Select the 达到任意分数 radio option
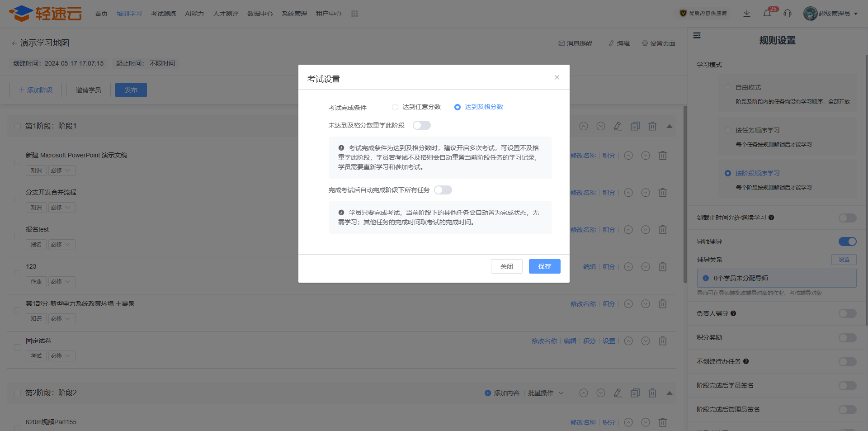 point(395,107)
